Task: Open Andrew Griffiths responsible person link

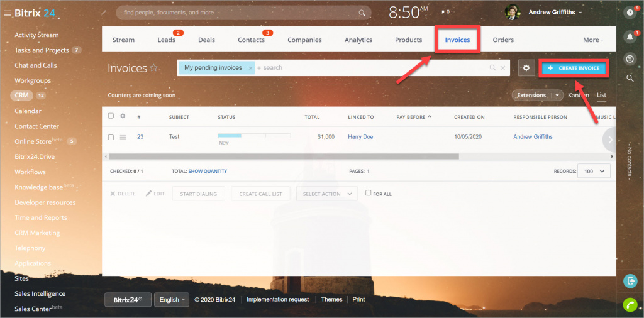Action: point(533,137)
